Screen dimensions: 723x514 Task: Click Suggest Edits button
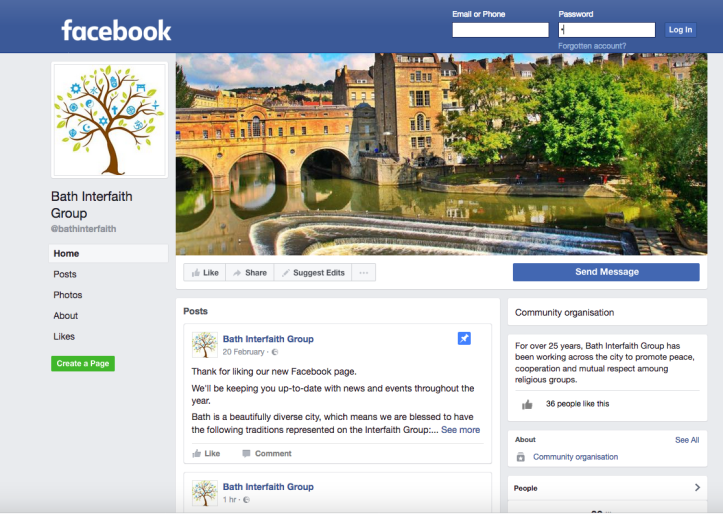pos(312,273)
